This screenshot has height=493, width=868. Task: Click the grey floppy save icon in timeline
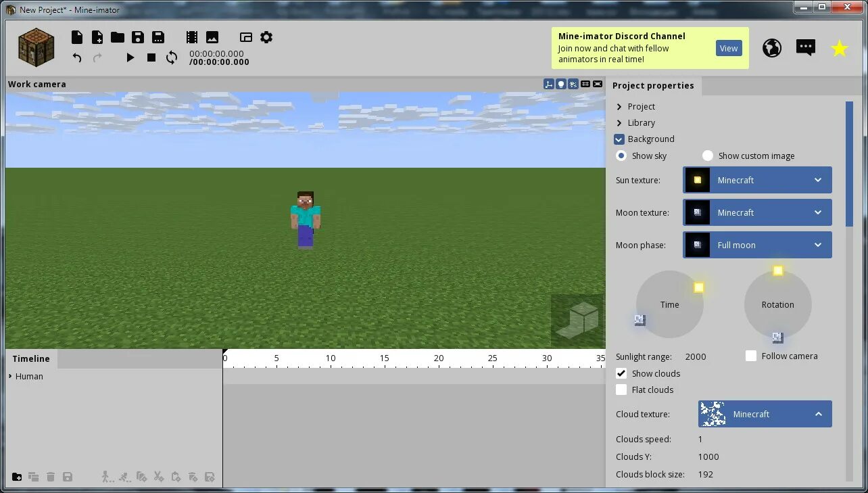(x=68, y=477)
